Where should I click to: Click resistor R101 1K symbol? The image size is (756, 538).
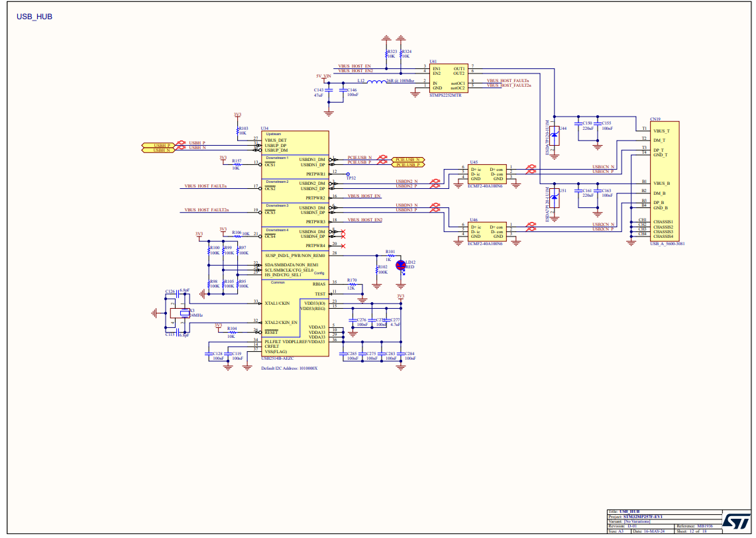pyautogui.click(x=390, y=256)
